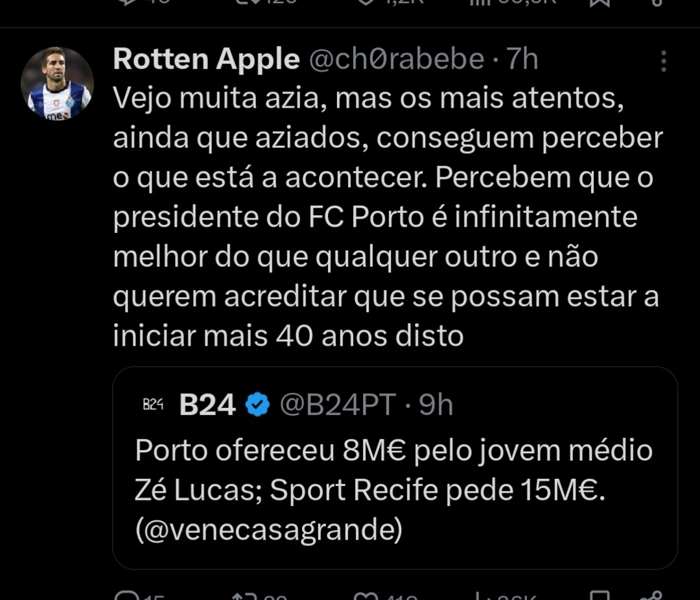Click the B24 account name in quoted tweet
The image size is (700, 600).
(207, 405)
